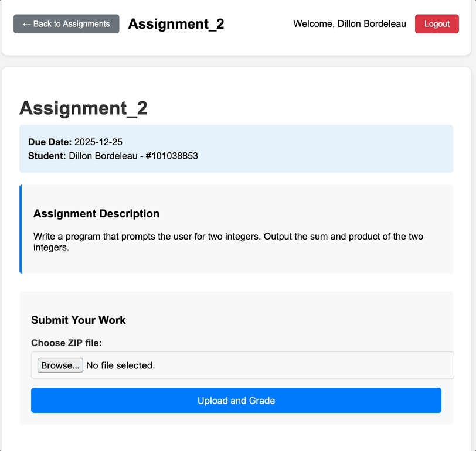This screenshot has width=476, height=451.
Task: Click the Due Date label
Action: 50,142
